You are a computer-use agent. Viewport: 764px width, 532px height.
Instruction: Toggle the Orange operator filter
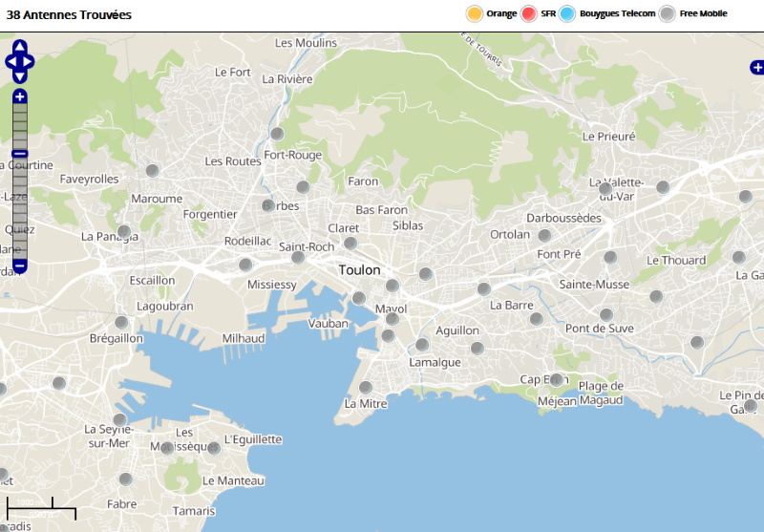[475, 13]
